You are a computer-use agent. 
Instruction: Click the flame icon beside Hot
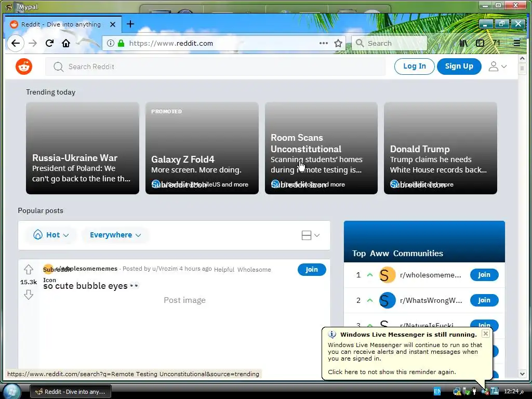pyautogui.click(x=37, y=235)
